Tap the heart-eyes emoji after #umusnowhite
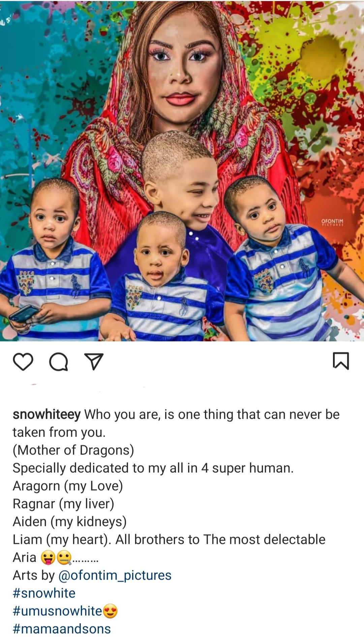The image size is (364, 640). tap(110, 611)
